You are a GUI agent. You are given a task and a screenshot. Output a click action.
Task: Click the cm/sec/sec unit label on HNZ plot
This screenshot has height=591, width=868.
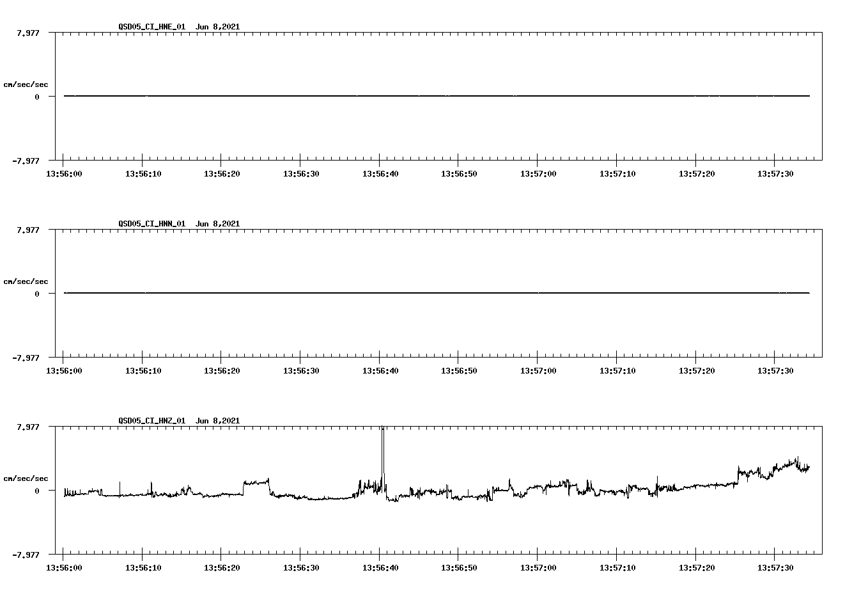[26, 478]
